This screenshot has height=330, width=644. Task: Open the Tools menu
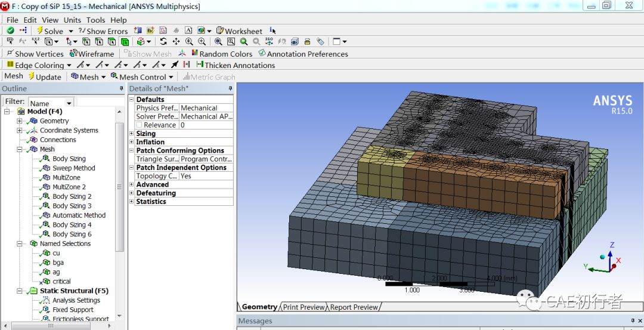point(95,20)
